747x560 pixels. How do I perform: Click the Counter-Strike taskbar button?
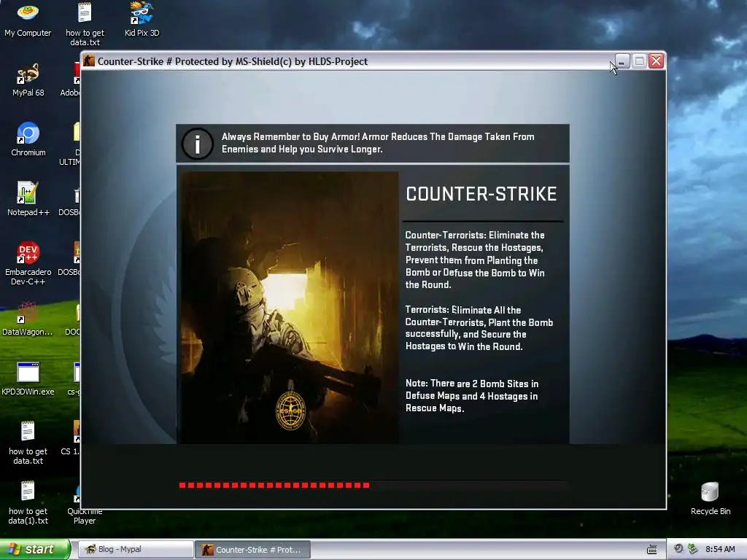tap(252, 550)
